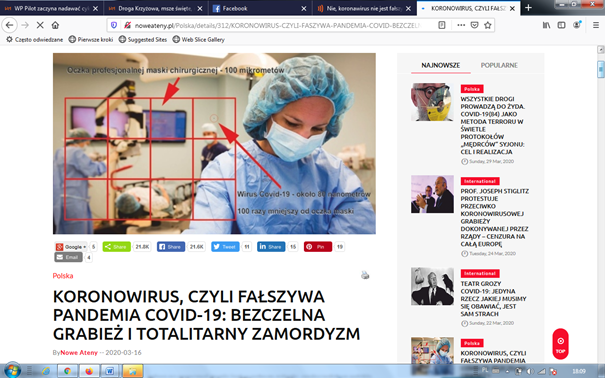The width and height of the screenshot is (605, 378).
Task: Switch to the POPULARNE tab
Action: [x=499, y=65]
